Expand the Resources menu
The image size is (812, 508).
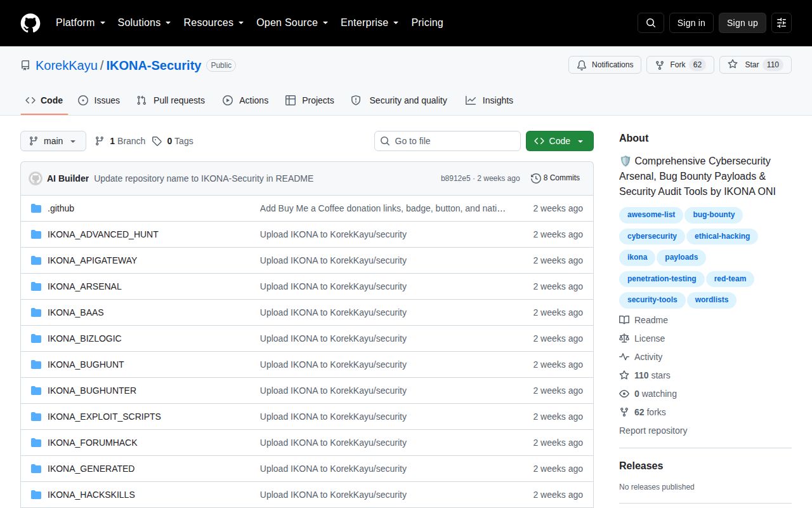point(214,23)
